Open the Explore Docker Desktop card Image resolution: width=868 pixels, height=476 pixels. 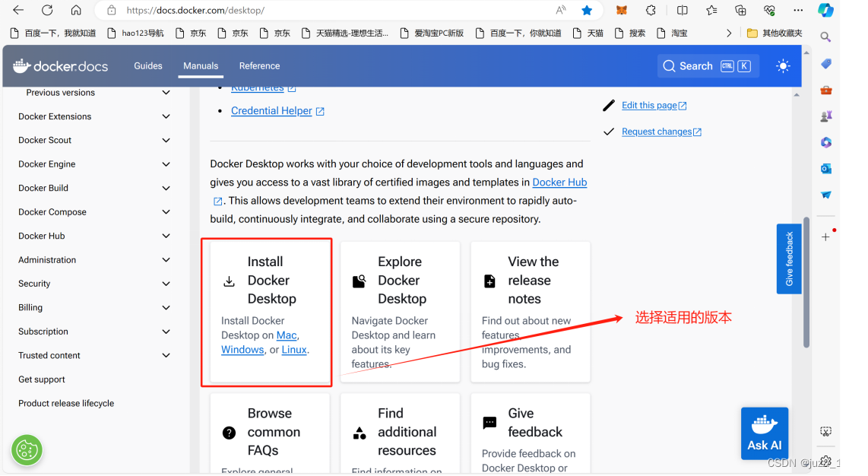401,312
